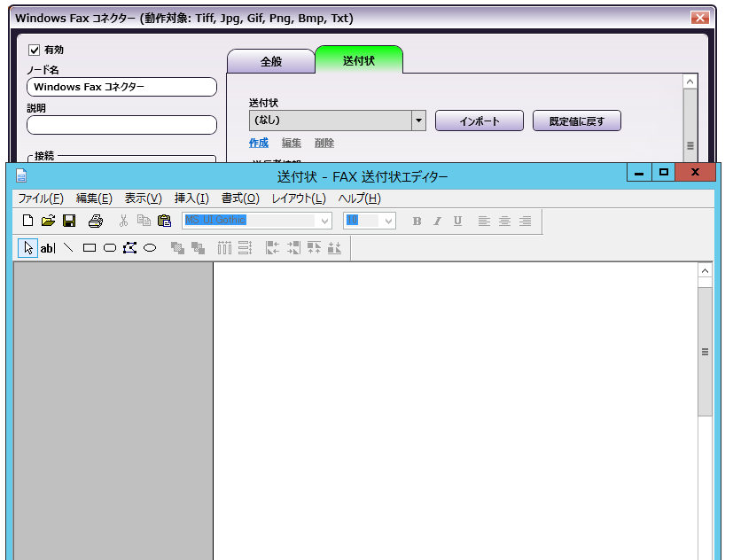733x560 pixels.
Task: Select the pointer selection tool
Action: 28,248
